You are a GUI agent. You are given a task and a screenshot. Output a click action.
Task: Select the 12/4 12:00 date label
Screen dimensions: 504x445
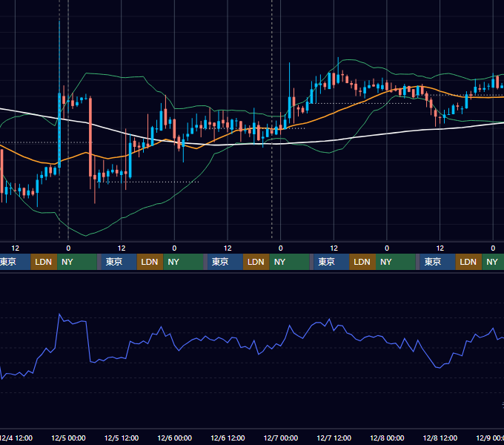16,438
